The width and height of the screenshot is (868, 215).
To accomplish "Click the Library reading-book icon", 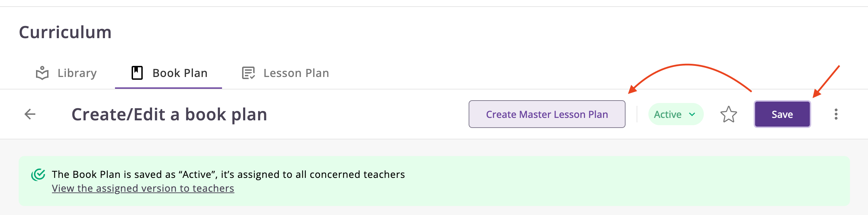I will [x=42, y=73].
